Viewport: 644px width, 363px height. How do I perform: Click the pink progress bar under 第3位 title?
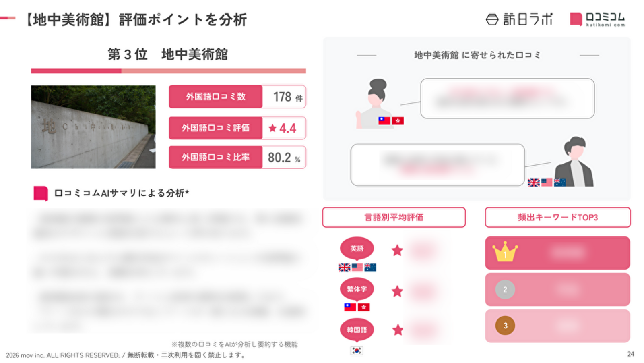[168, 71]
